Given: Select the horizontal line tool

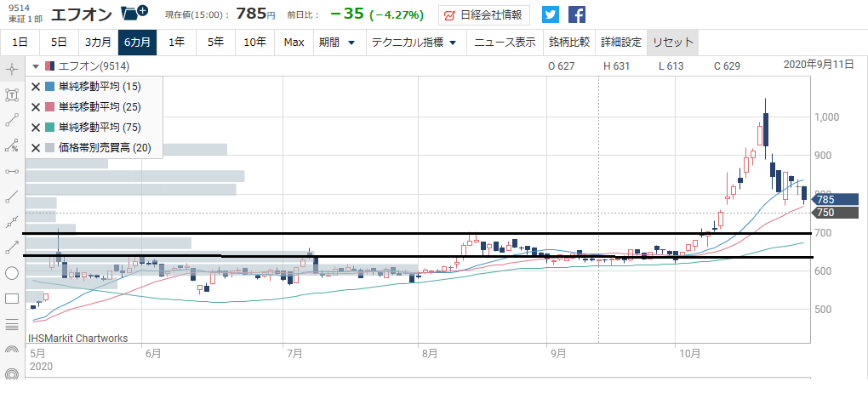Looking at the screenshot, I should click(12, 171).
